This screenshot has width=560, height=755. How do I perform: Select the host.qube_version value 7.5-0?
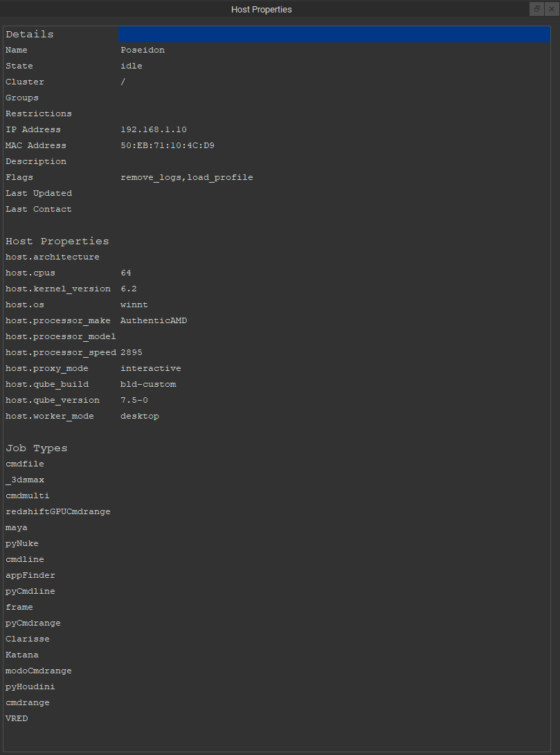tap(134, 401)
